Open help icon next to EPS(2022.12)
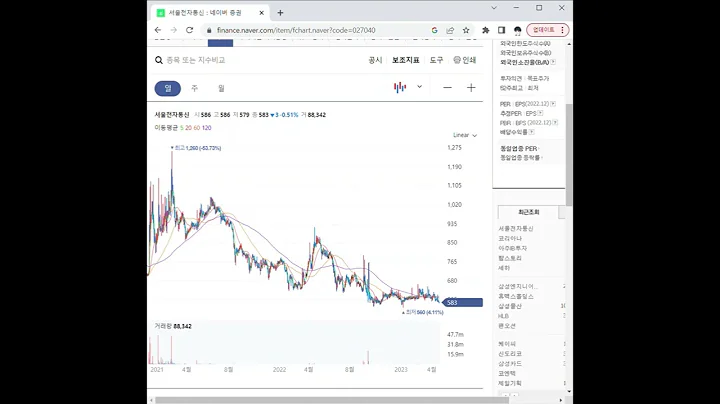The image size is (720, 404). coord(553,104)
